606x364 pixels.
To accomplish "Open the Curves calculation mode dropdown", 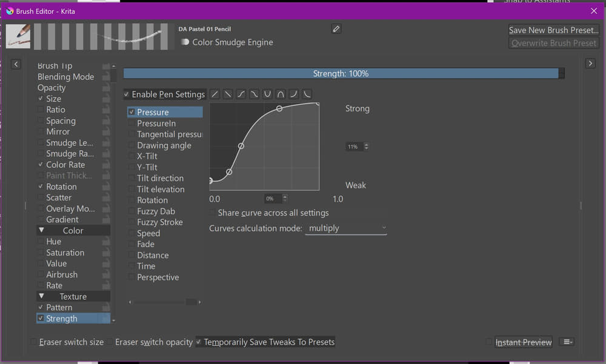I will [346, 228].
